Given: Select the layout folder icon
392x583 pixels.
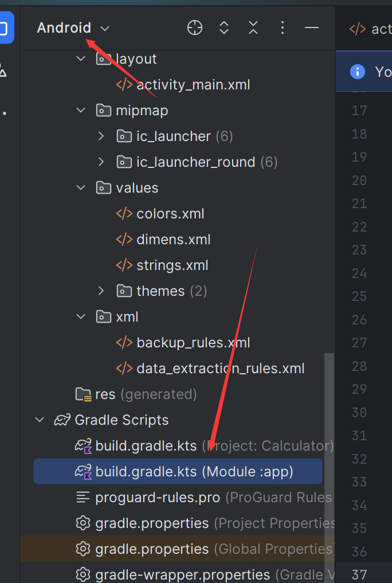Looking at the screenshot, I should 103,58.
